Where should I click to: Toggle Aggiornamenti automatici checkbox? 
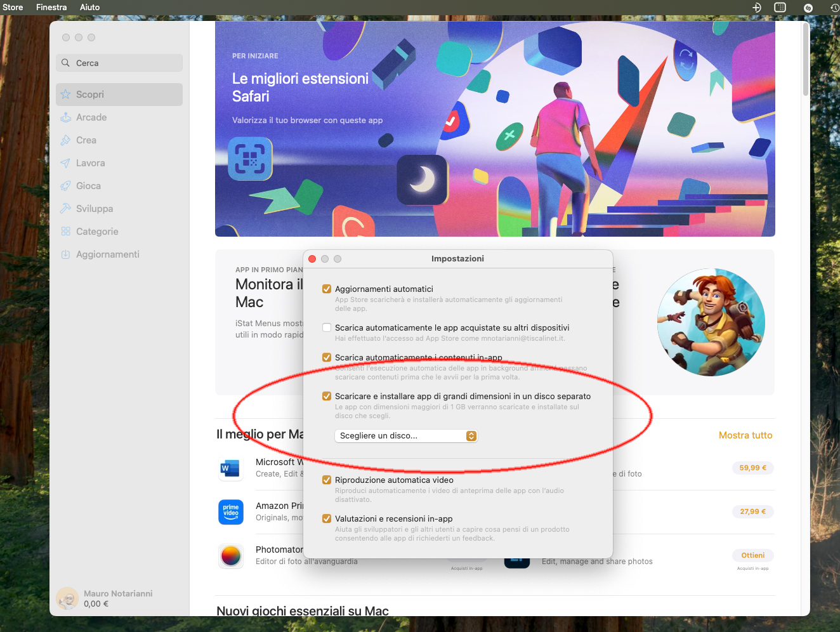327,289
